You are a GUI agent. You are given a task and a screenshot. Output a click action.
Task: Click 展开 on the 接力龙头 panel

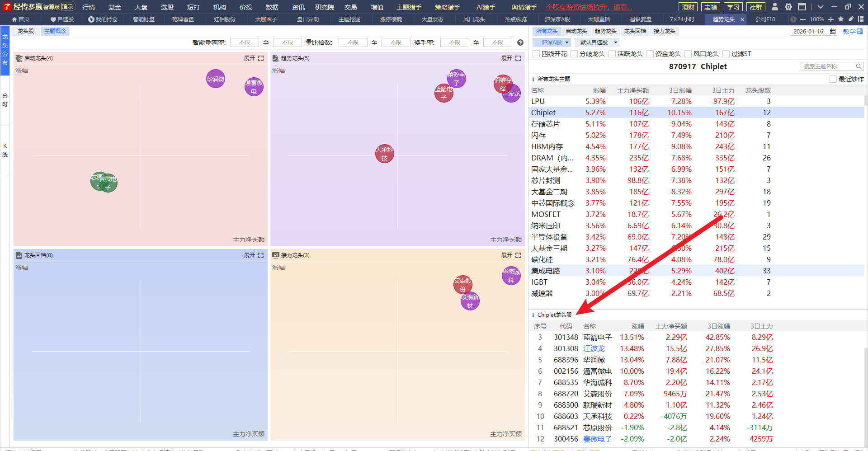(506, 255)
